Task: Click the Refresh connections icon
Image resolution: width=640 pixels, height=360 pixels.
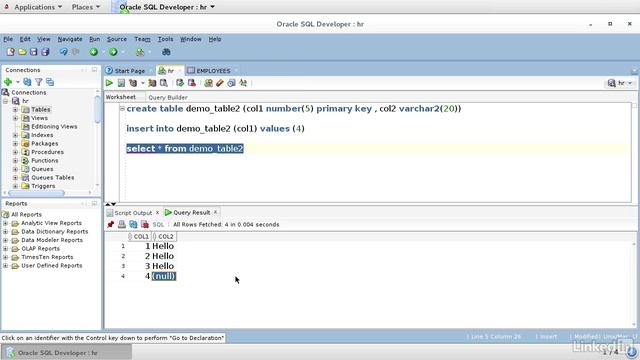Action: tap(27, 82)
